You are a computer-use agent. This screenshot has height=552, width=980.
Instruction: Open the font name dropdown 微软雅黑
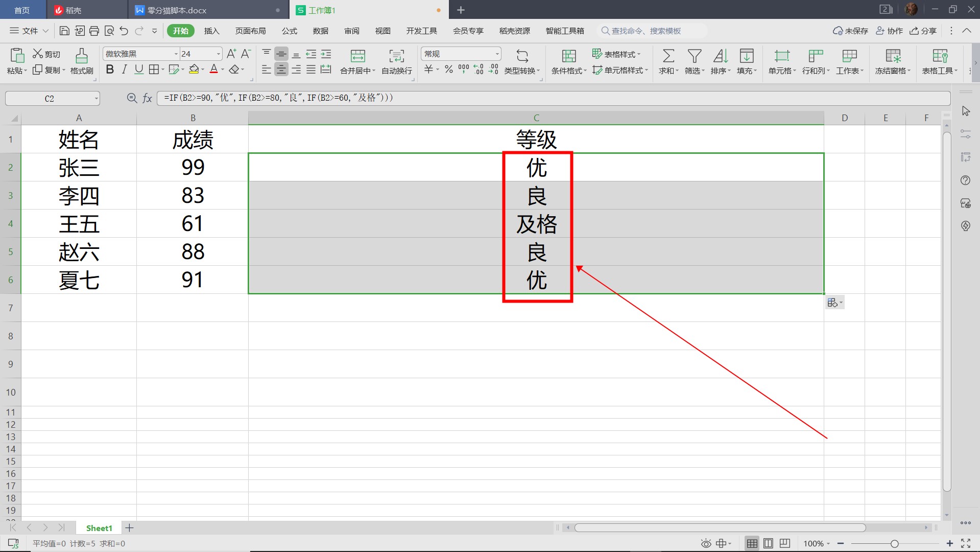pyautogui.click(x=176, y=54)
